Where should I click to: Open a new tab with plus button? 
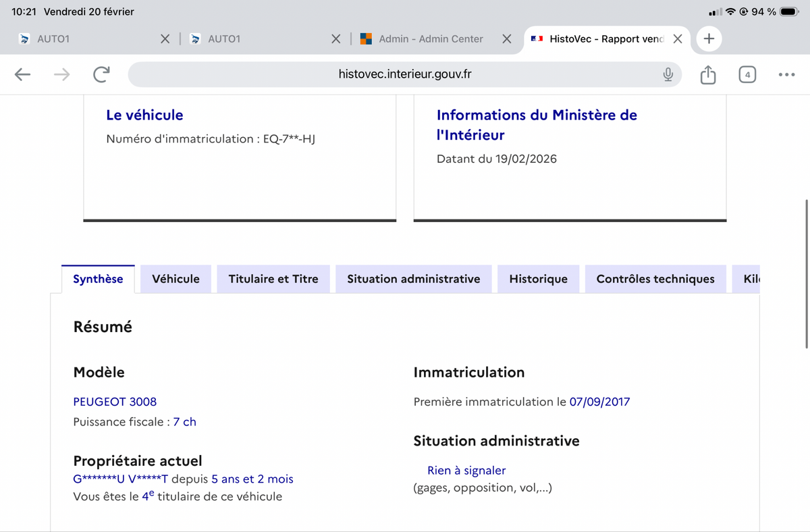pyautogui.click(x=709, y=38)
